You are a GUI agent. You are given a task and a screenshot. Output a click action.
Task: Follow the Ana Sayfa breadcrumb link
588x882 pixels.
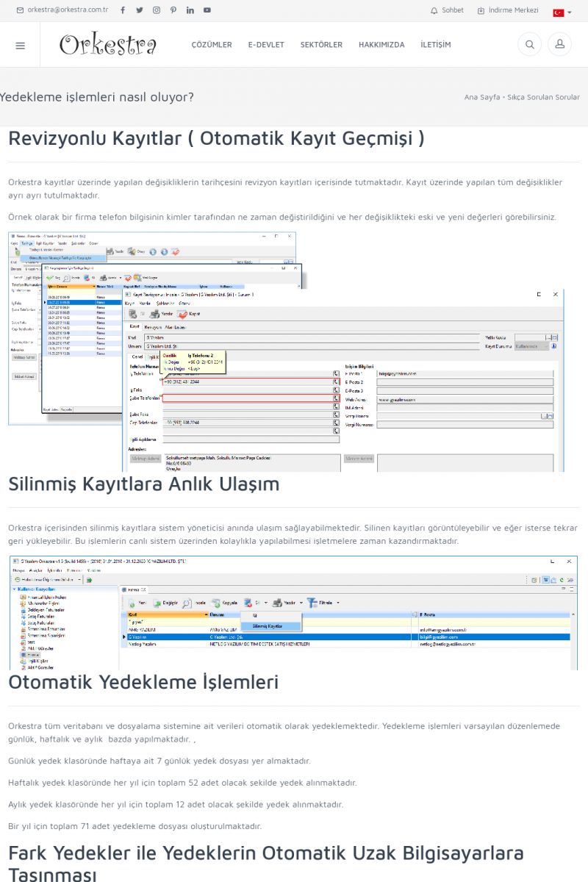(x=482, y=97)
